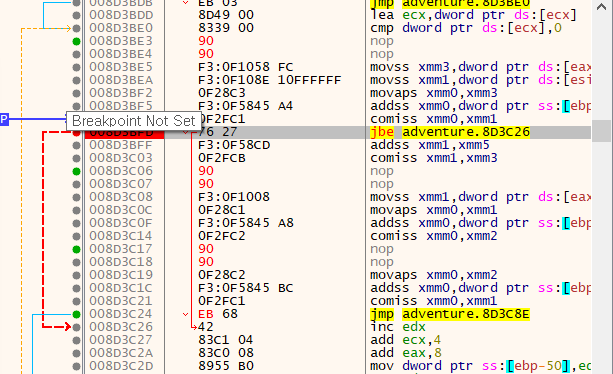The width and height of the screenshot is (613, 374).
Task: Toggle the green breakpoint dot at 008D3C17
Action: pyautogui.click(x=76, y=249)
